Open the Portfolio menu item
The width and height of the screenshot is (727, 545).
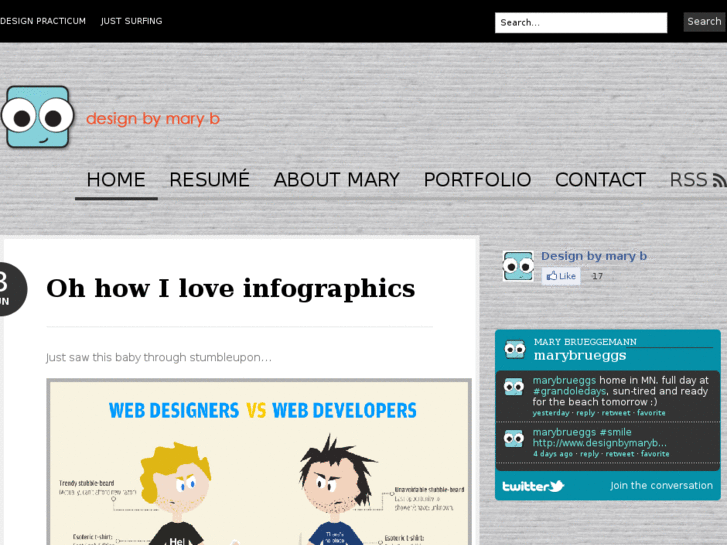pos(477,180)
